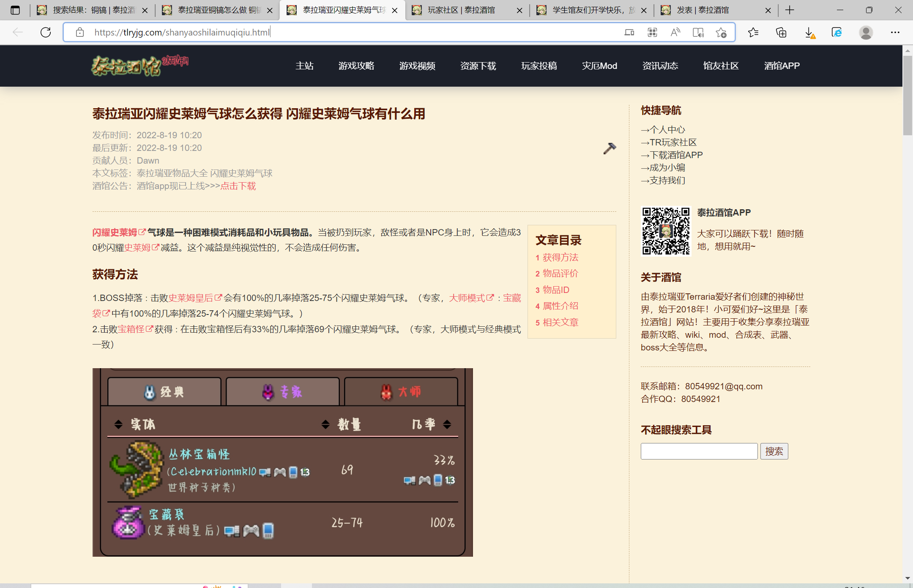The width and height of the screenshot is (913, 588).
Task: Open the browser profile avatar
Action: click(866, 33)
